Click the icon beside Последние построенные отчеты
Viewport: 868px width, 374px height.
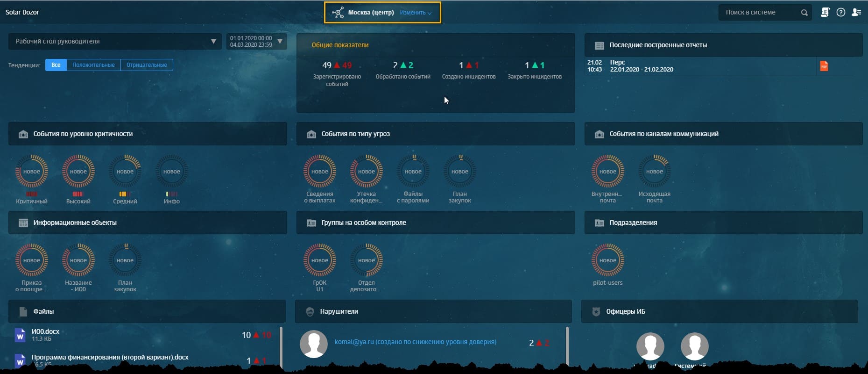point(599,45)
